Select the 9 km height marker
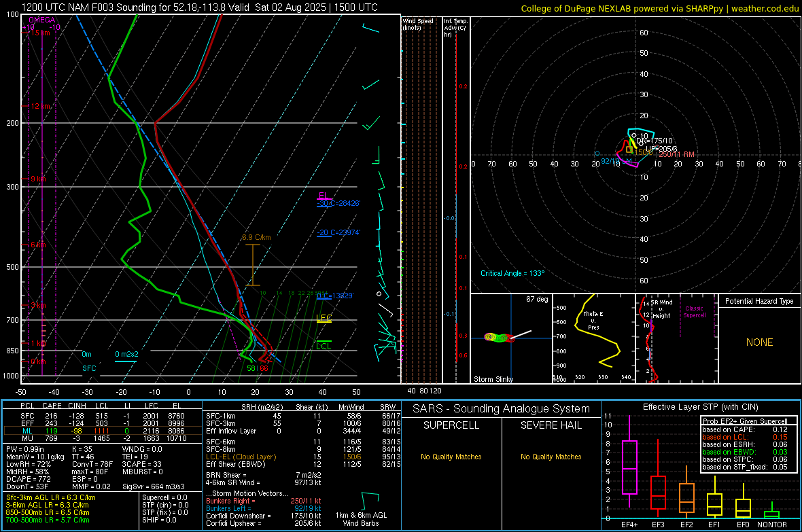 point(38,179)
